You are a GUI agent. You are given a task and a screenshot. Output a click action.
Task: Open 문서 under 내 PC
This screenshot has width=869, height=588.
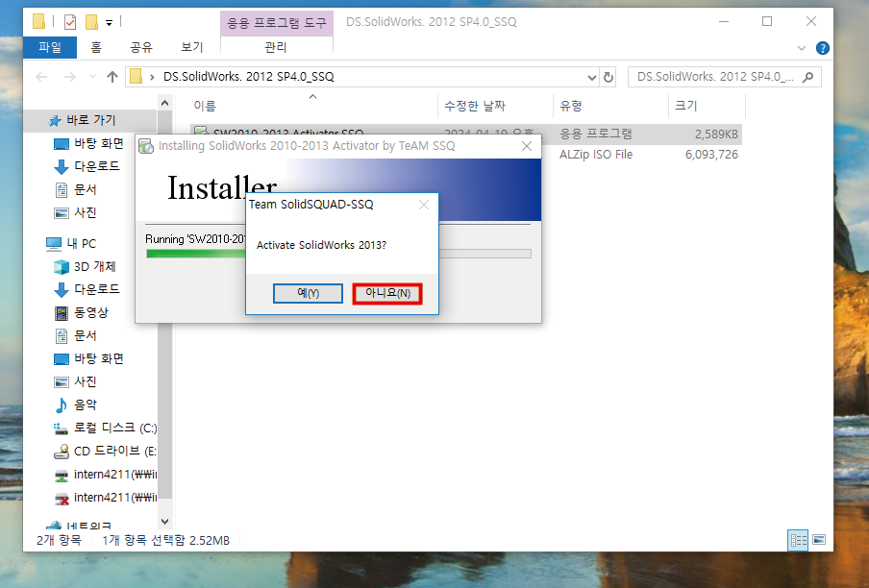[86, 336]
